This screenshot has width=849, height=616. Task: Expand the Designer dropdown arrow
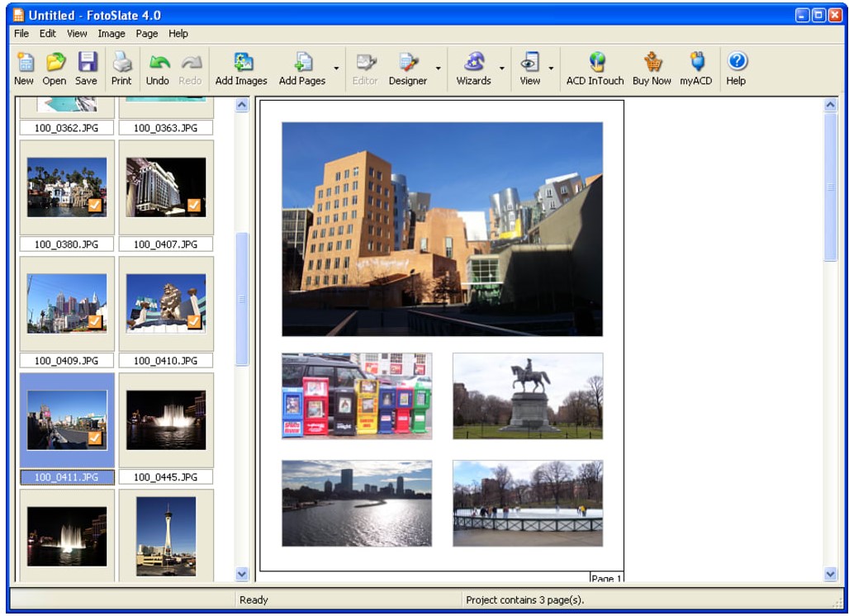438,69
